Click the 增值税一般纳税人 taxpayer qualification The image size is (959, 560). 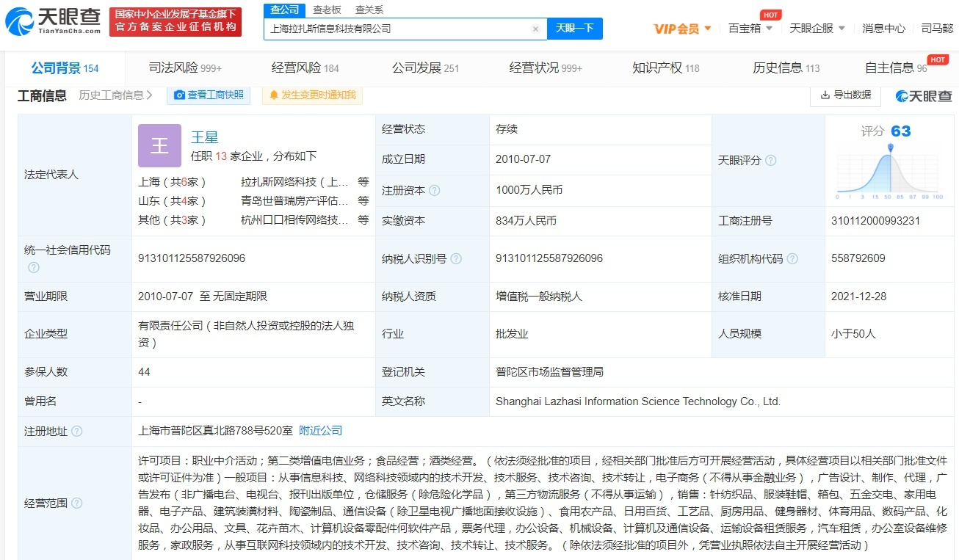pos(539,296)
